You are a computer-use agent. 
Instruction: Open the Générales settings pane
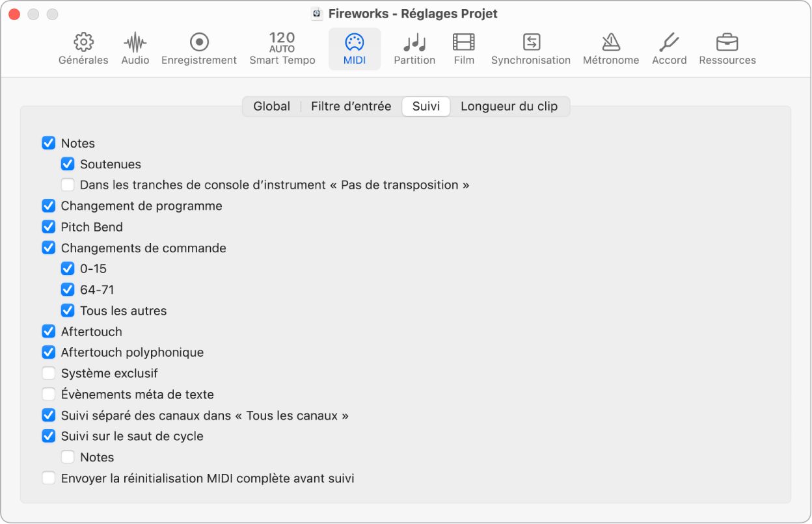tap(83, 49)
